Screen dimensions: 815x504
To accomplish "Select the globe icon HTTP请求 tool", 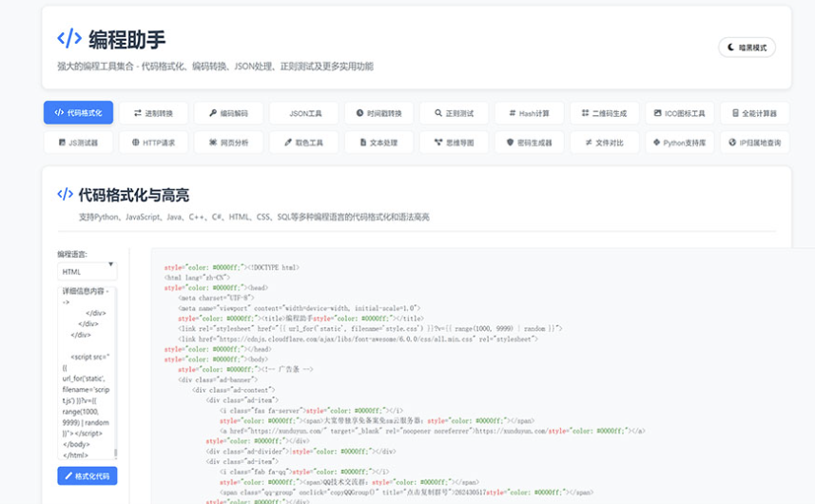I will tap(153, 143).
